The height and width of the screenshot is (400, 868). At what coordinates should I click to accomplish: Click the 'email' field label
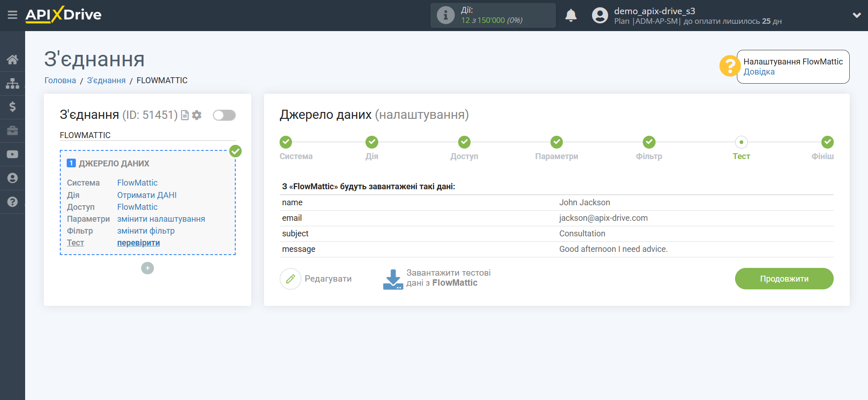[x=292, y=218]
